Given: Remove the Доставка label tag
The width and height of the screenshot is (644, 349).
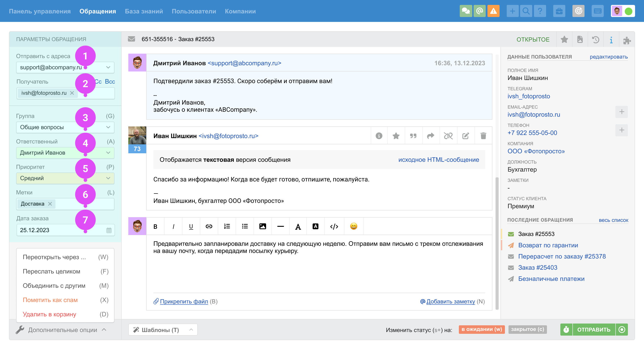Looking at the screenshot, I should pyautogui.click(x=50, y=204).
